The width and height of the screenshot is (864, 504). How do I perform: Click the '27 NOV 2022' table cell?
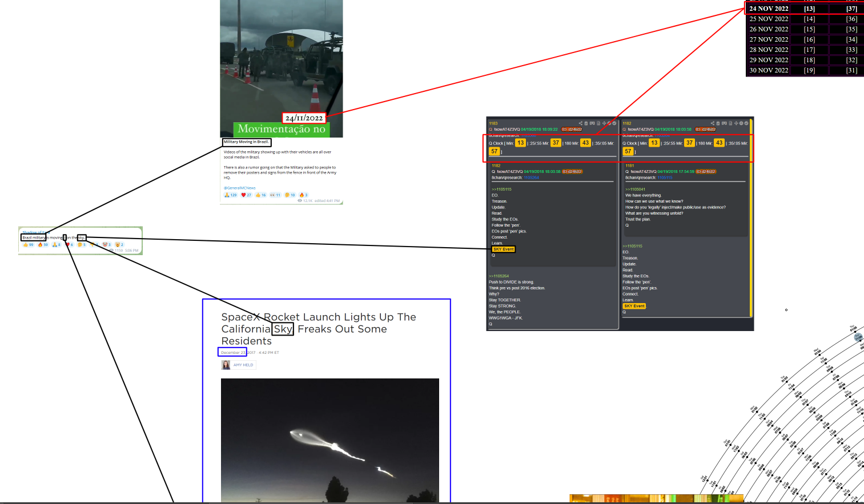(769, 39)
